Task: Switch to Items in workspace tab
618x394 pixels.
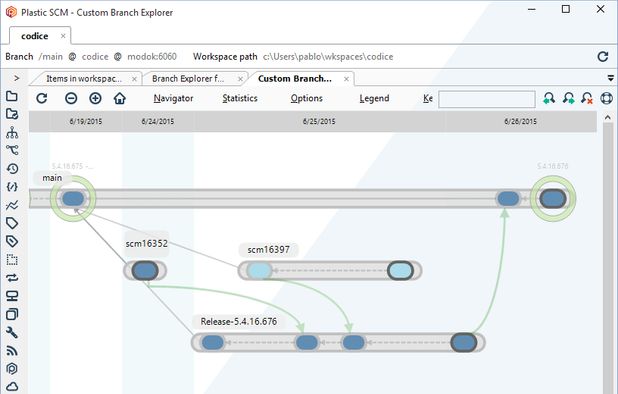Action: click(84, 79)
